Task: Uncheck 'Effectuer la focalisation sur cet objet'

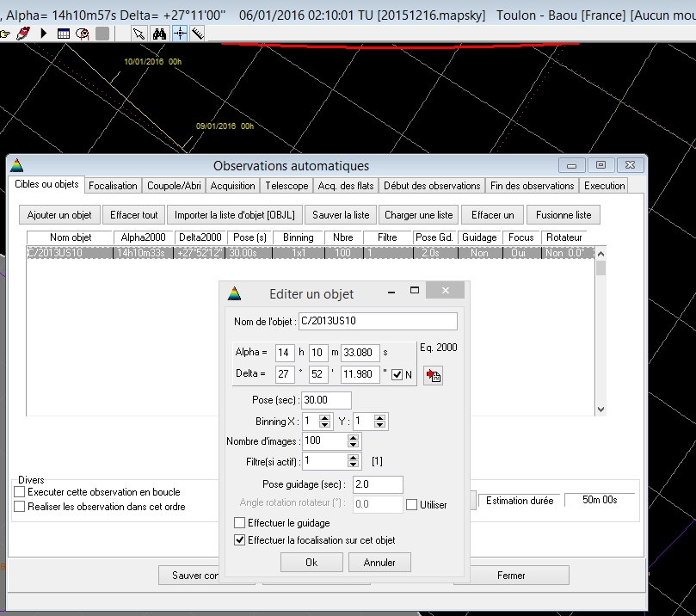Action: 240,540
